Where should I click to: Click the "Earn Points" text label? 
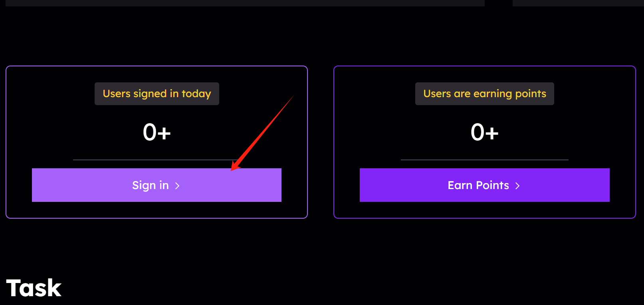478,185
